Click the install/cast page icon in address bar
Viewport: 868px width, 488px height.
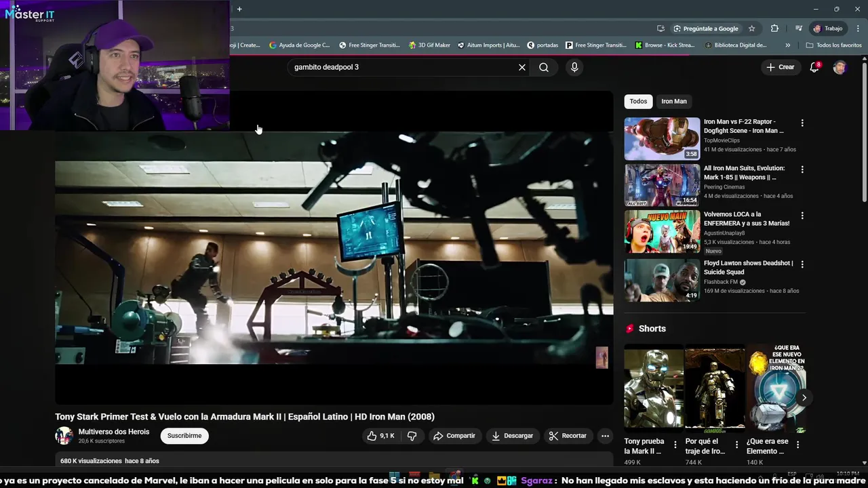[x=660, y=28]
